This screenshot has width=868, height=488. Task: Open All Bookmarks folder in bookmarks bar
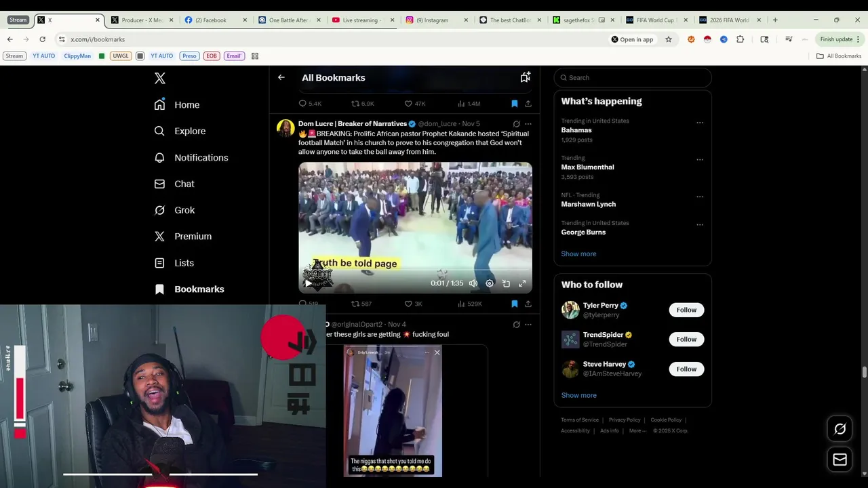pyautogui.click(x=839, y=56)
